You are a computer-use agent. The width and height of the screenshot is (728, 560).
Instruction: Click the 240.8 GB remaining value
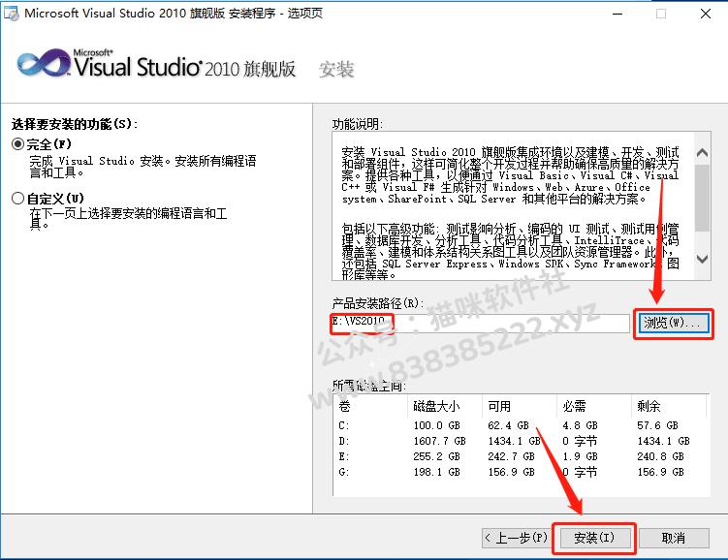pos(660,456)
